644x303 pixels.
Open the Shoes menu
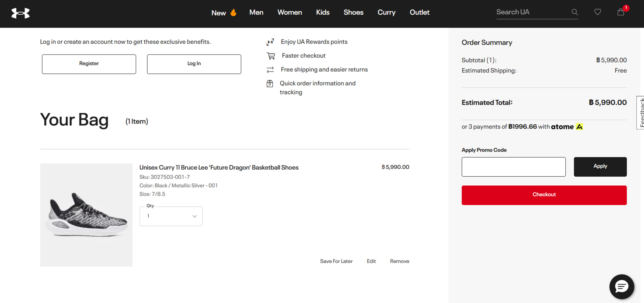[x=353, y=12]
